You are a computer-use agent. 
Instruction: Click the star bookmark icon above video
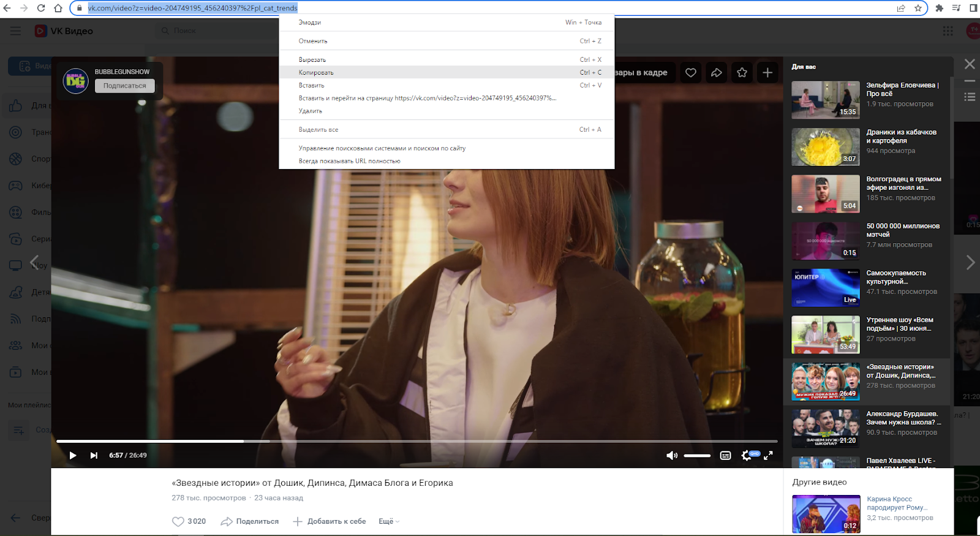click(742, 73)
